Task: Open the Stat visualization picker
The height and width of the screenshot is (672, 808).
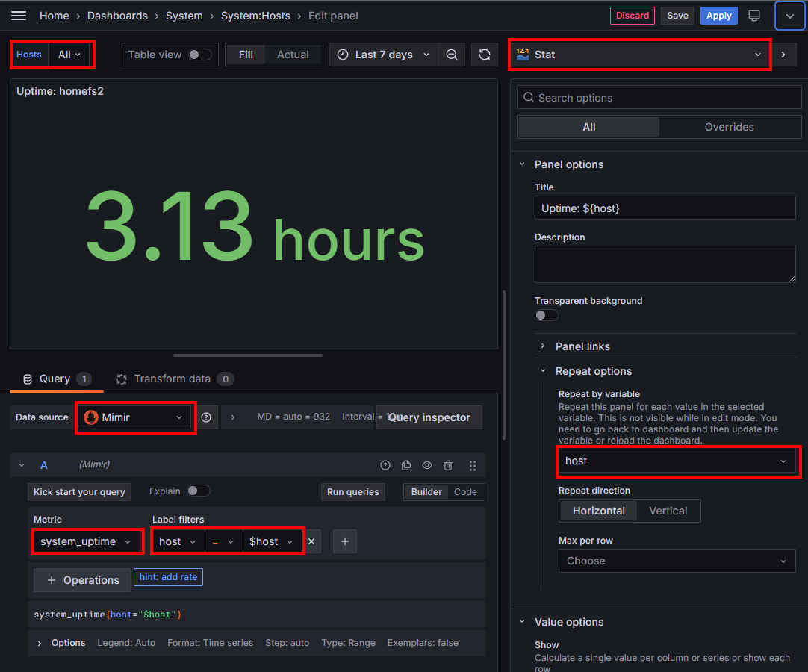Action: 639,55
